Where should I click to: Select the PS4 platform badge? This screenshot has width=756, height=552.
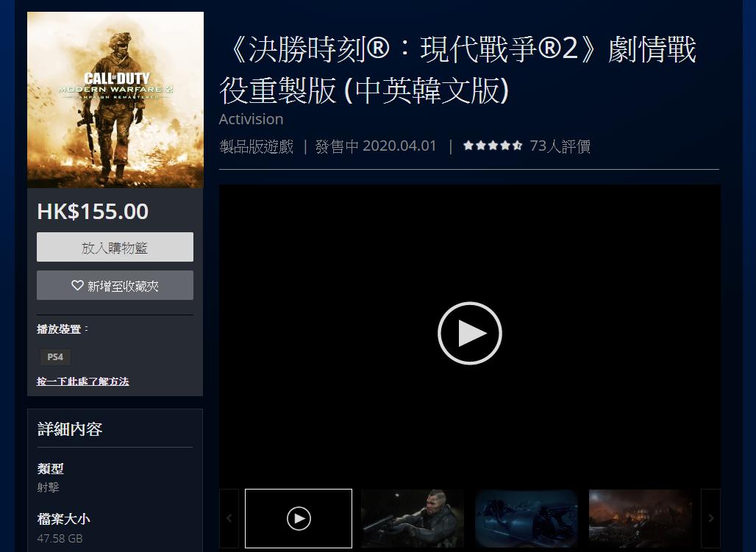tap(55, 356)
